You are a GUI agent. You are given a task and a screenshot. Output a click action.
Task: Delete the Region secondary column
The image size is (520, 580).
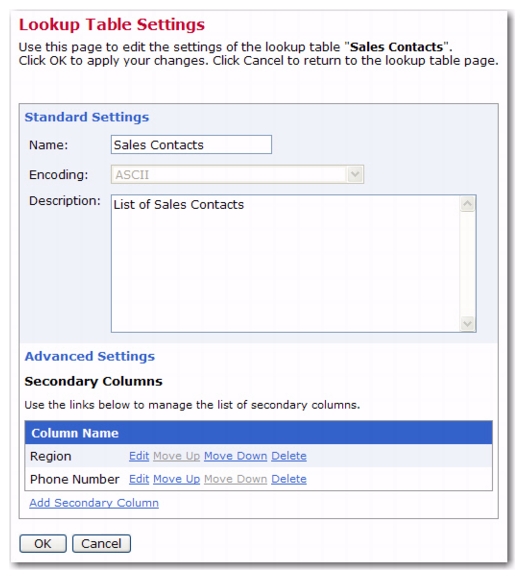click(x=289, y=456)
